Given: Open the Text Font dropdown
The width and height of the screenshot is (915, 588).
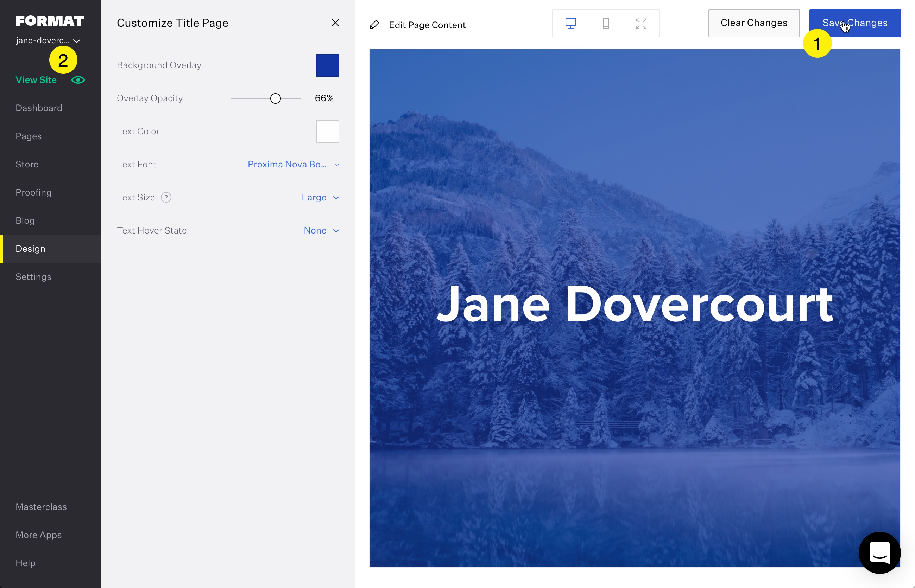Looking at the screenshot, I should [294, 165].
